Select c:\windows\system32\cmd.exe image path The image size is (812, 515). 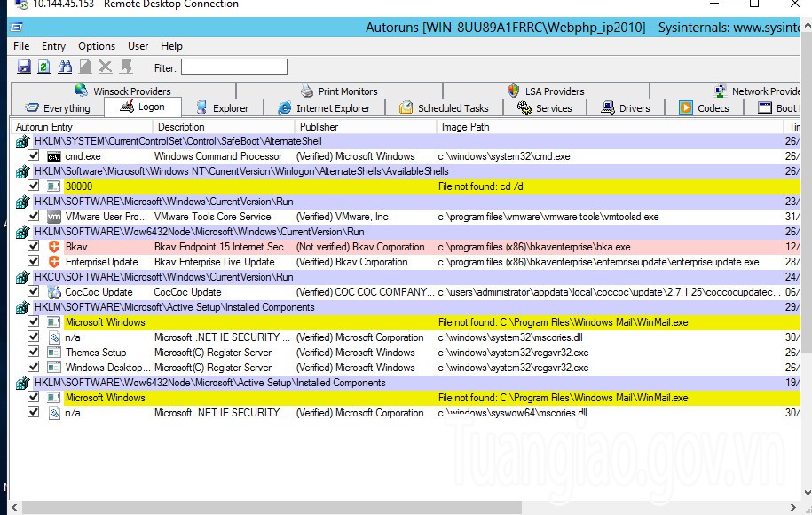pyautogui.click(x=503, y=156)
